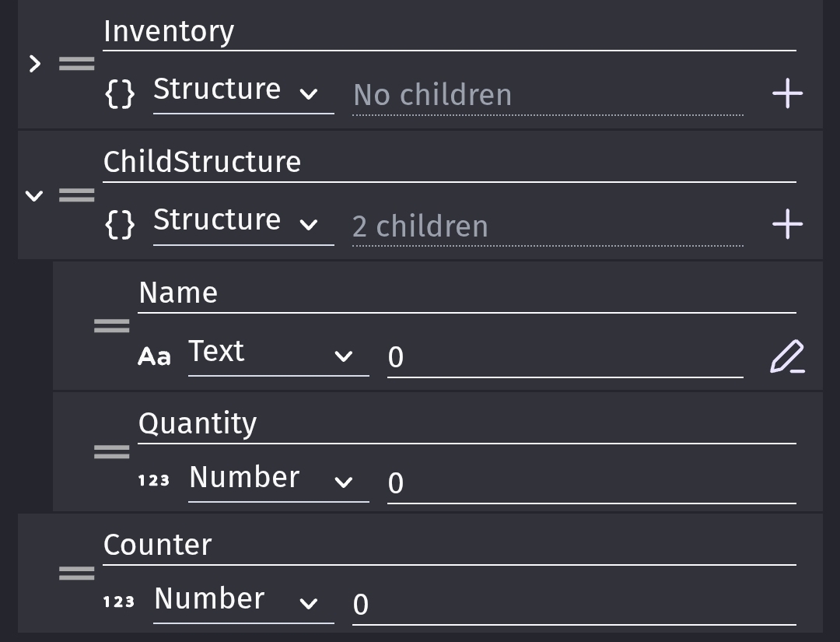Click the Counter value input field

(574, 605)
